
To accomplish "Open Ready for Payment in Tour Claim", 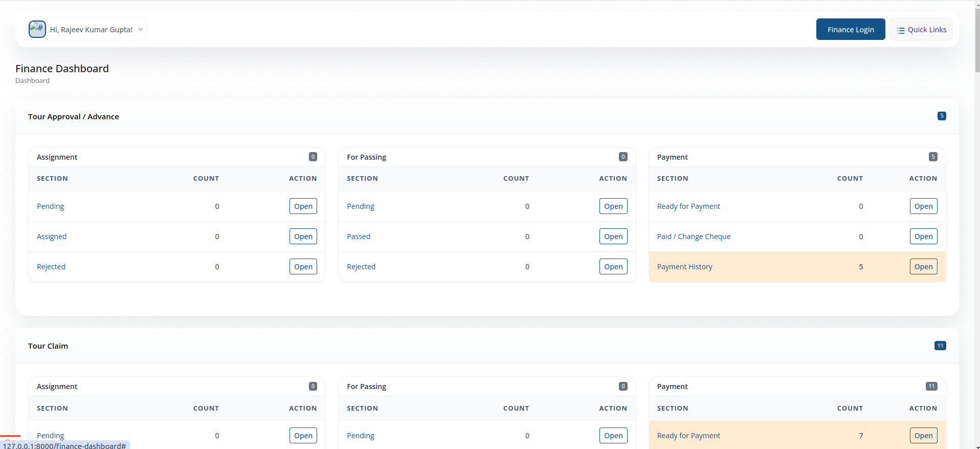I will [x=924, y=435].
